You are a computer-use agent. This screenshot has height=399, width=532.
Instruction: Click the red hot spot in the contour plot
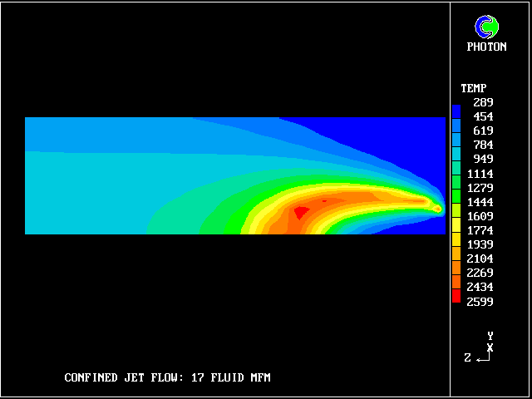pos(301,212)
